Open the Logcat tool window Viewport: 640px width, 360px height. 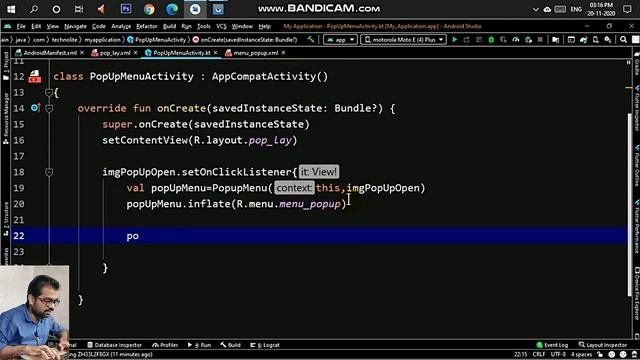pos(265,345)
